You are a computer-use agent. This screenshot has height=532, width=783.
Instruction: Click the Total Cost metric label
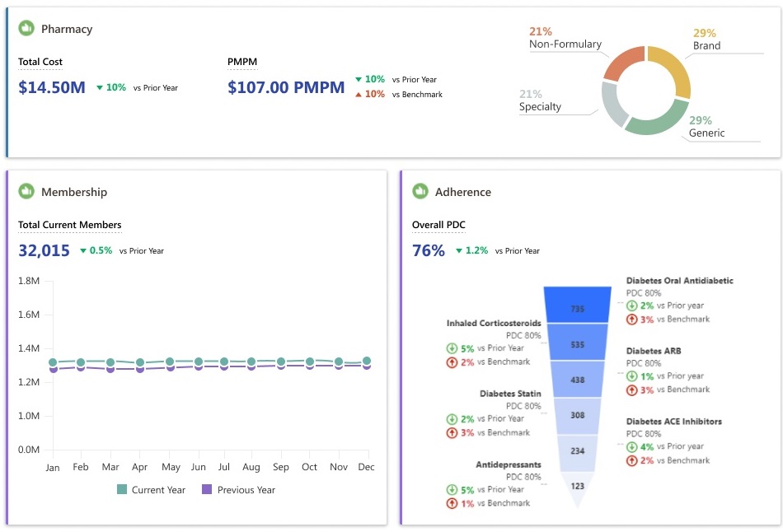[x=40, y=62]
